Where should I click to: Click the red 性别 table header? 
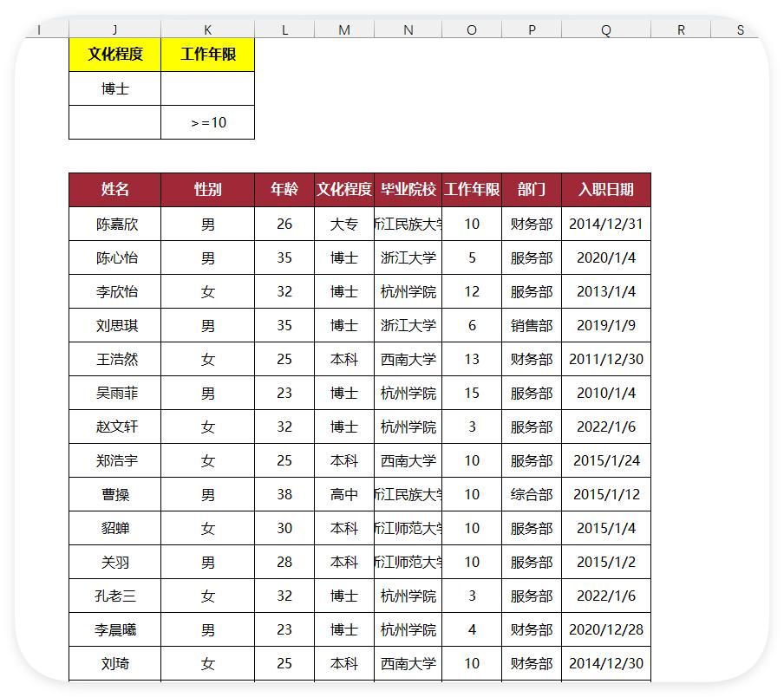click(x=207, y=189)
